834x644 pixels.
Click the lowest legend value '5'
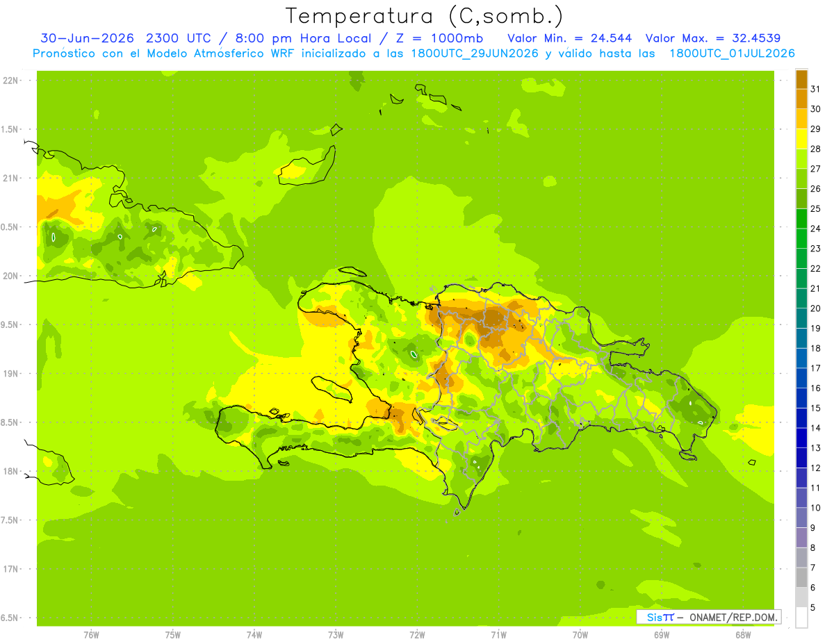[812, 608]
